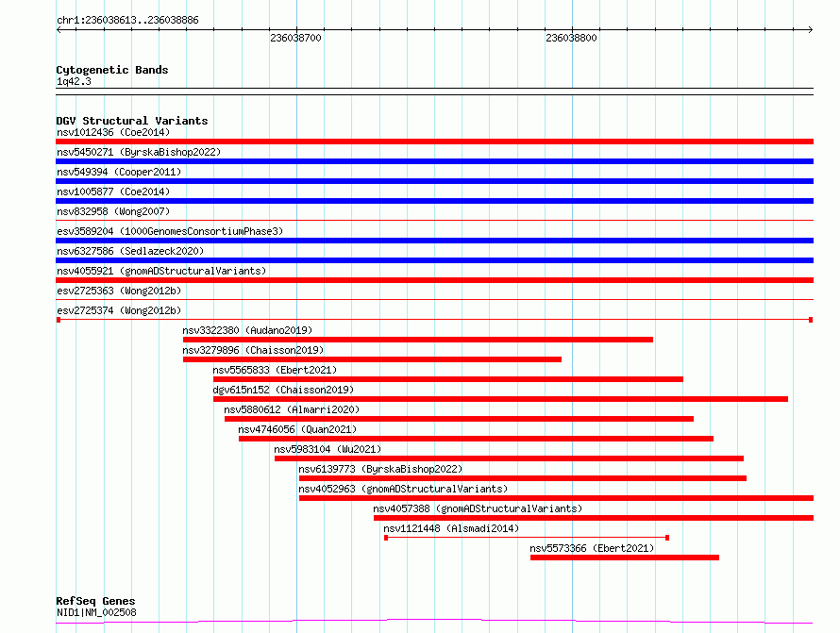This screenshot has width=840, height=633.
Task: Click the right end marker of esv2725374
Action: point(811,320)
